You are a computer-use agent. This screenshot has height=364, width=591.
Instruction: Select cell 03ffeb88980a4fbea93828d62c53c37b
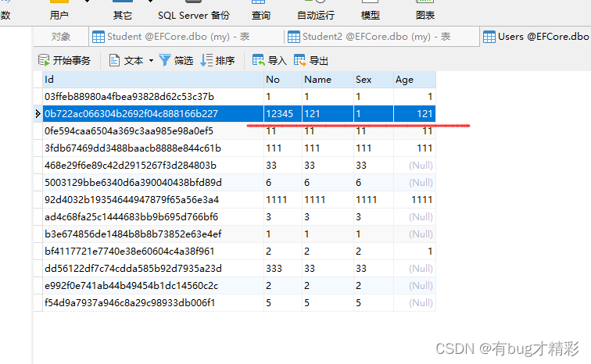(153, 97)
